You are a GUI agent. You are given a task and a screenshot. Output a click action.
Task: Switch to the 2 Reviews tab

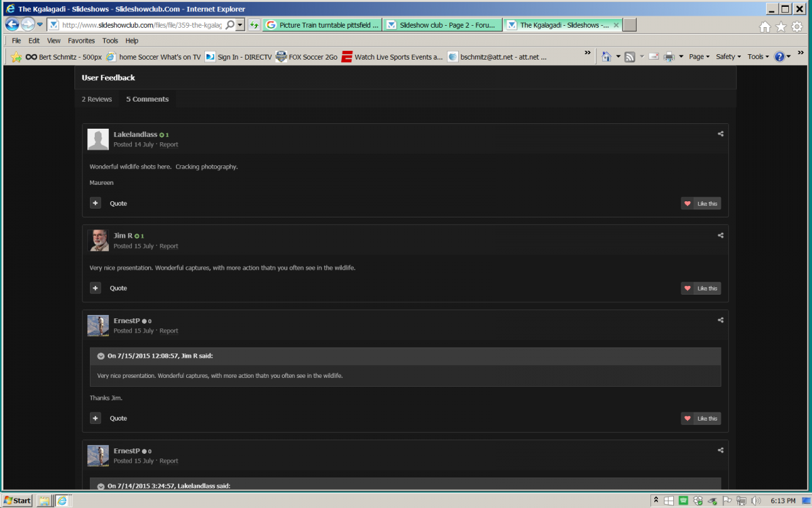click(x=97, y=99)
